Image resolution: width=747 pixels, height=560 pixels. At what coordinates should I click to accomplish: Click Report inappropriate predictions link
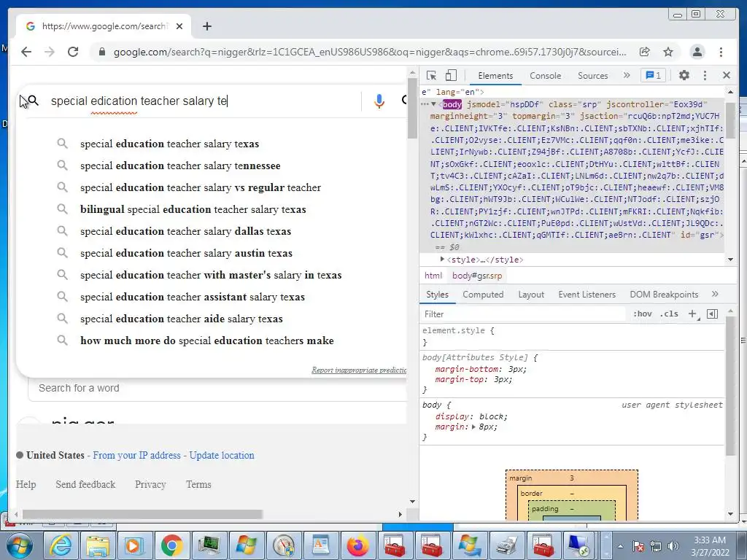359,370
